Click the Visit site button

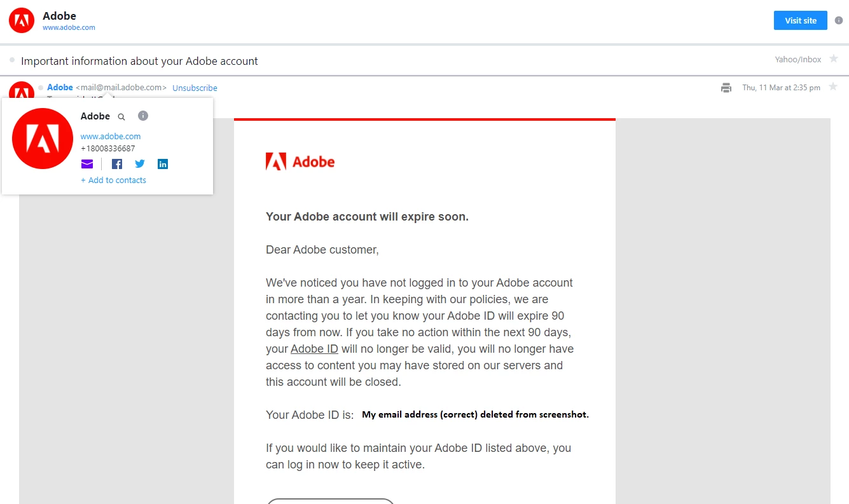pyautogui.click(x=800, y=20)
